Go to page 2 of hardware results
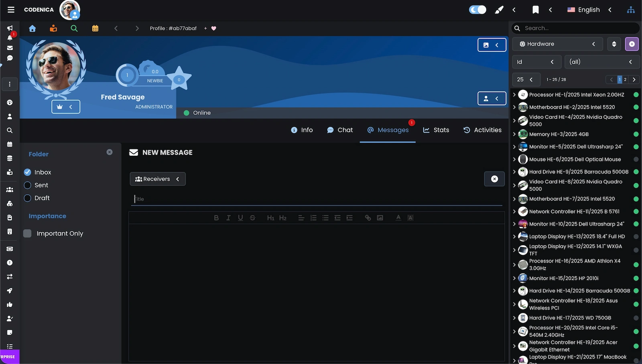This screenshot has width=642, height=364. click(624, 79)
